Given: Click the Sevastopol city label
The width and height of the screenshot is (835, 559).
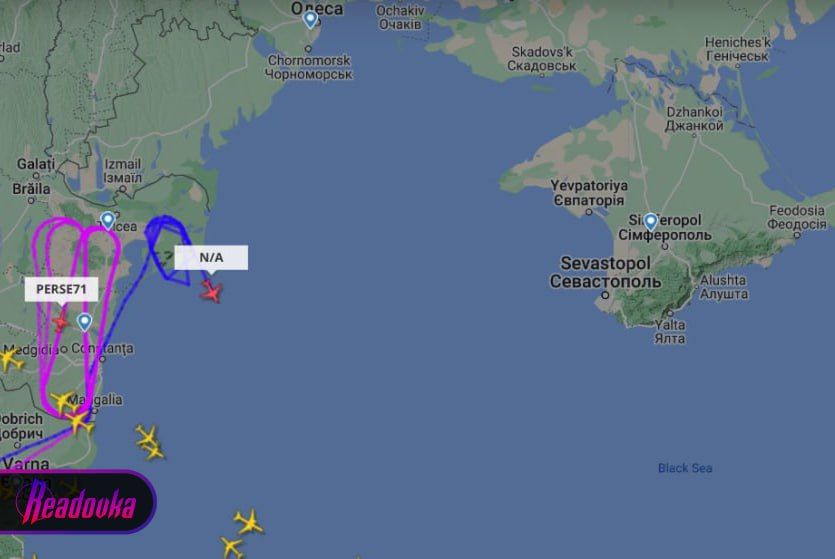Looking at the screenshot, I should tap(605, 272).
